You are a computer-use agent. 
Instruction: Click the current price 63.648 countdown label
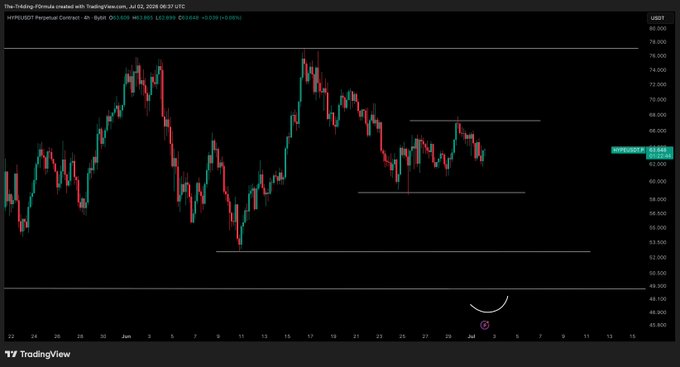(659, 153)
